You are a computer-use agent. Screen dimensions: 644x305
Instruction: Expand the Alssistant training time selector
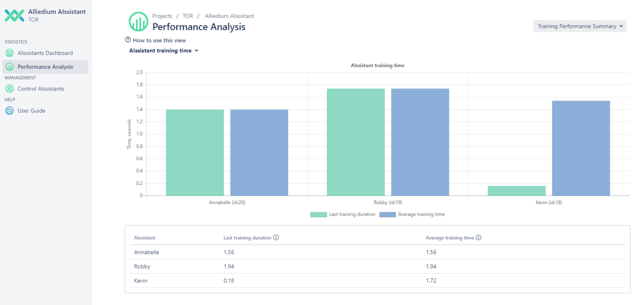coord(164,51)
